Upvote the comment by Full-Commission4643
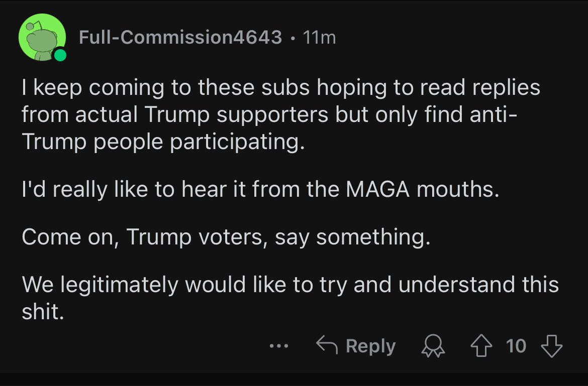 (481, 345)
